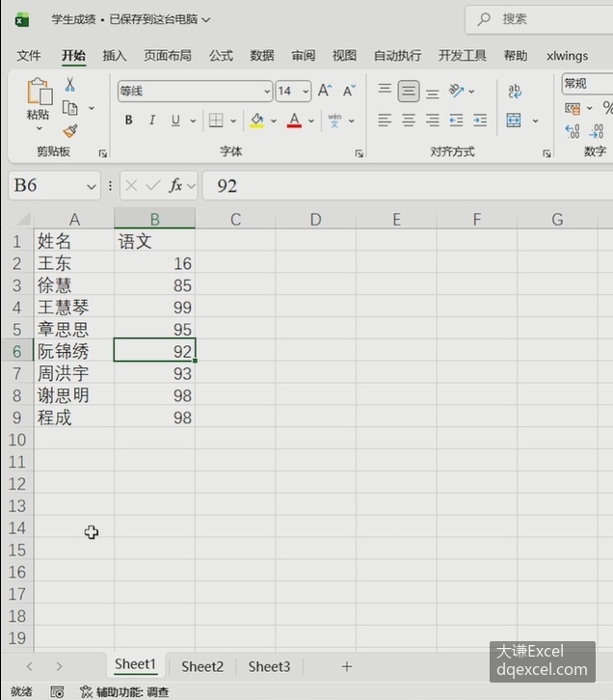The image size is (613, 700).
Task: Open the Name Box B6 dropdown
Action: coord(91,186)
